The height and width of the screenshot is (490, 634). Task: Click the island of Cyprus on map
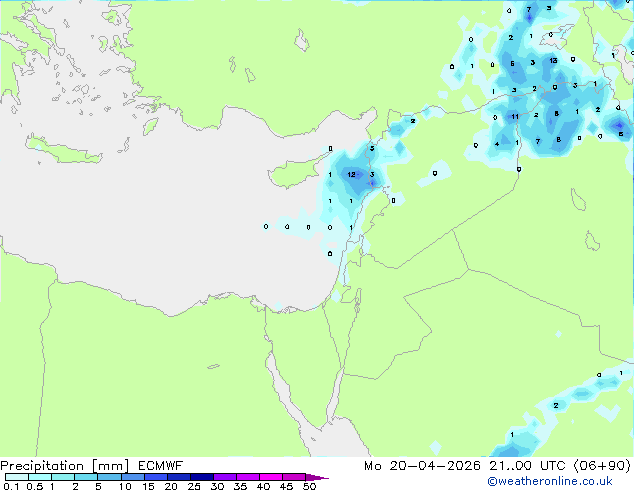point(295,172)
